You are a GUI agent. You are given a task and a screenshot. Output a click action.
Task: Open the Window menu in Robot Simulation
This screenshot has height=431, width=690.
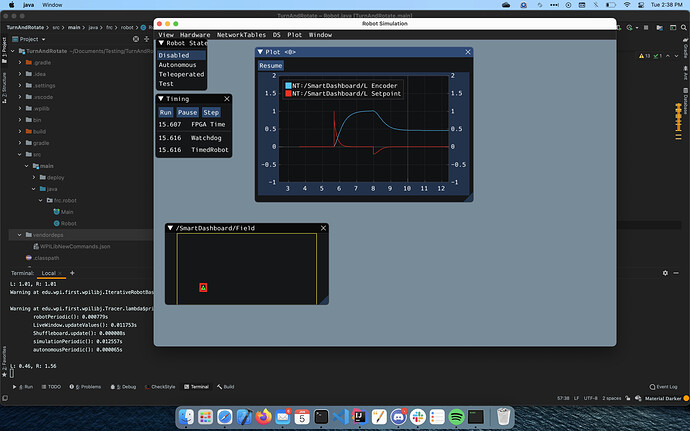[320, 35]
